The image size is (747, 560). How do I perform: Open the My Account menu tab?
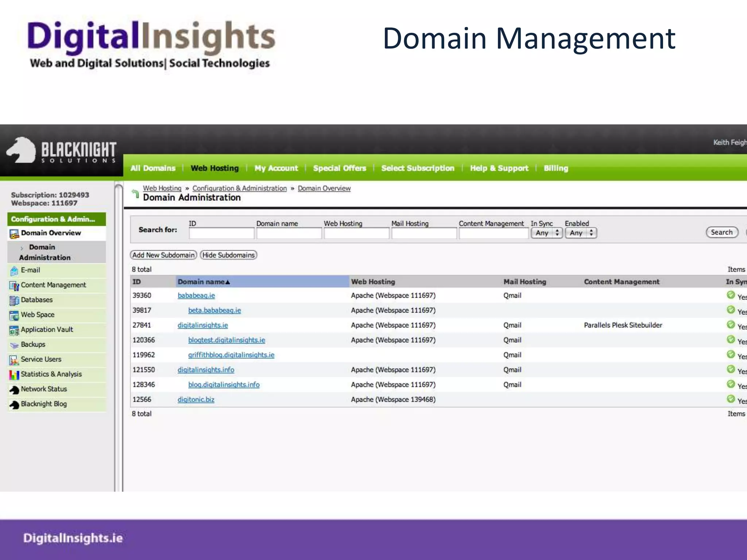coord(276,168)
